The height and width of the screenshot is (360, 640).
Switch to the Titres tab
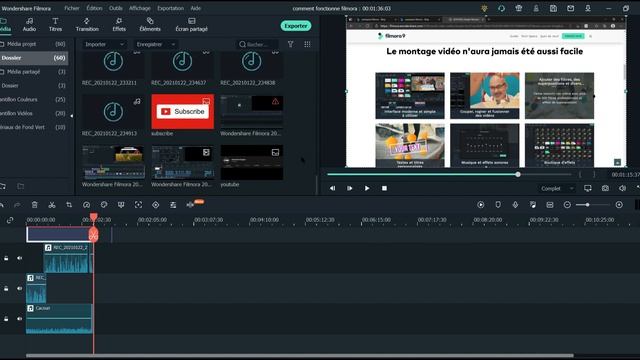pyautogui.click(x=55, y=24)
